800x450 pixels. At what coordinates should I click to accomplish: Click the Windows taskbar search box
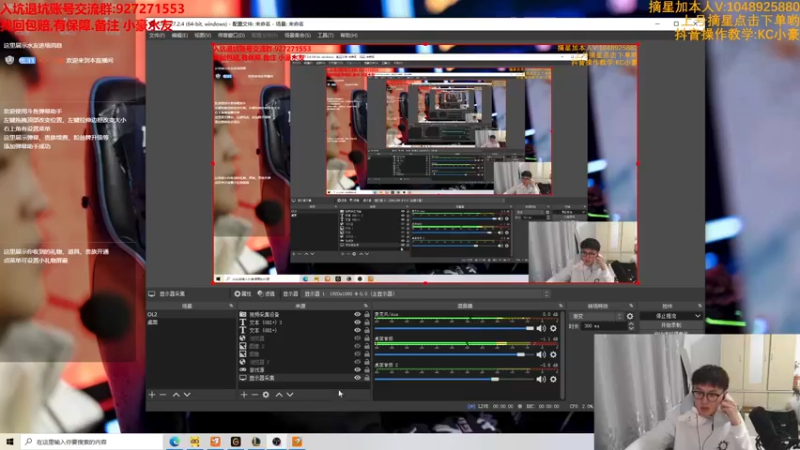click(x=92, y=442)
